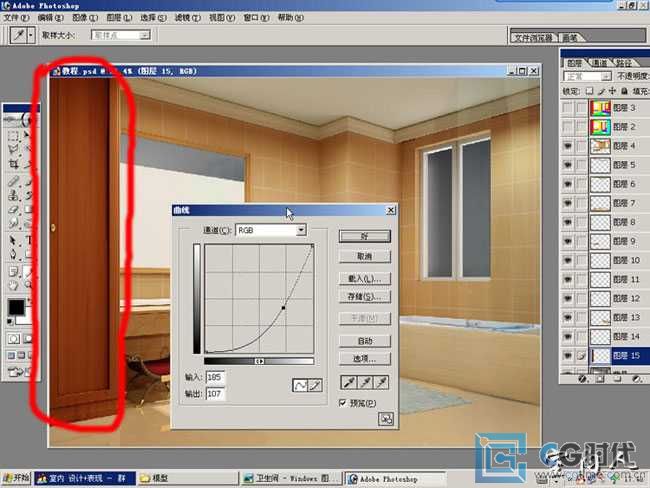Click the 选项... (Options) button
The width and height of the screenshot is (650, 488).
[x=365, y=359]
